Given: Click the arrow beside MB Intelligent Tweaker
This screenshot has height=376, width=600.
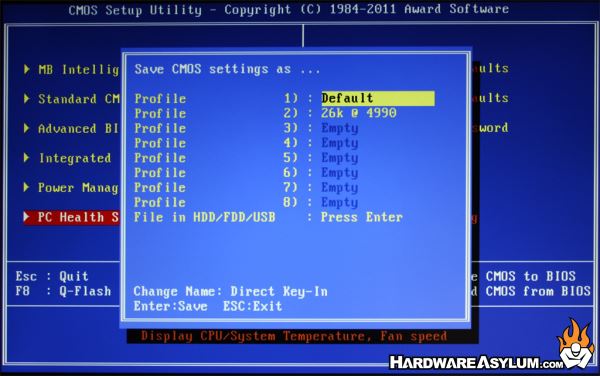Looking at the screenshot, I should coord(26,69).
